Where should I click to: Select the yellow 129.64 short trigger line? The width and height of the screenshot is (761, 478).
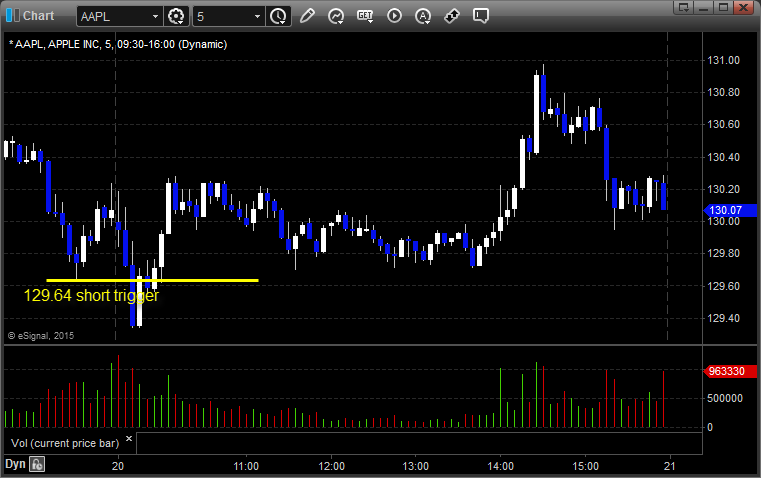click(152, 280)
